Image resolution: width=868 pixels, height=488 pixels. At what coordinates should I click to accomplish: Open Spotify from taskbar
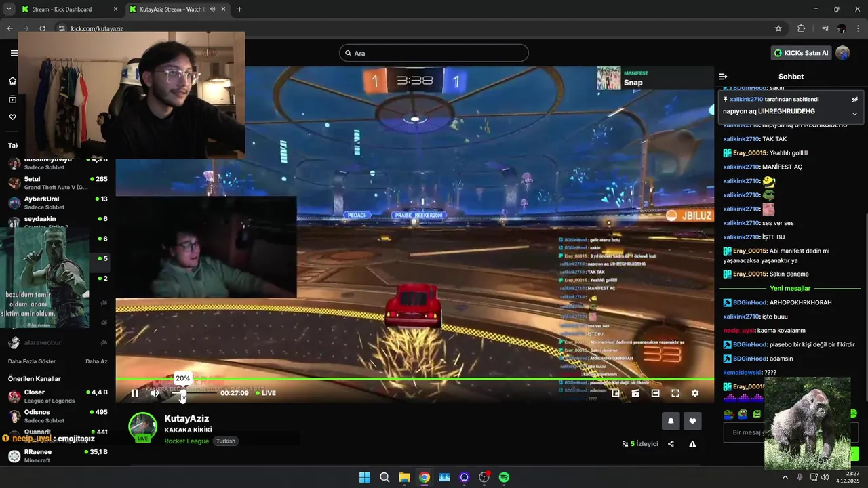(x=504, y=477)
